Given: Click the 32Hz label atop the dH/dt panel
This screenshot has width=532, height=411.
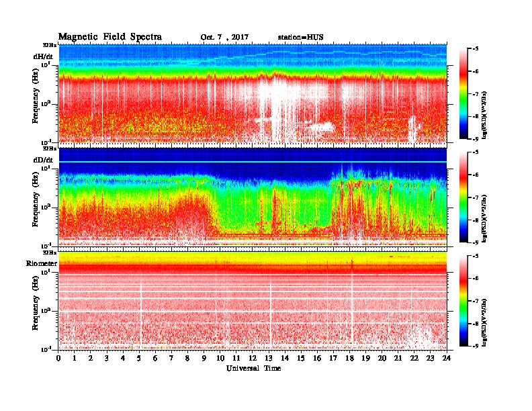Looking at the screenshot, I should [x=50, y=45].
